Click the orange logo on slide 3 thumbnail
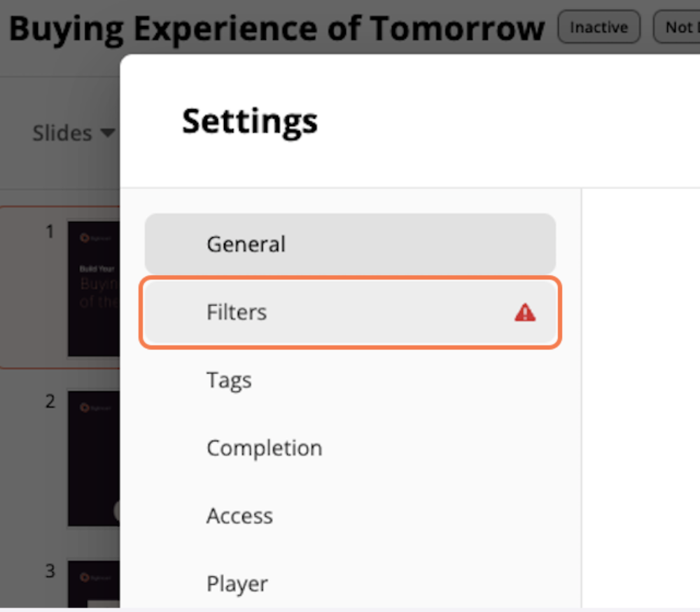The width and height of the screenshot is (700, 612). pos(85,577)
